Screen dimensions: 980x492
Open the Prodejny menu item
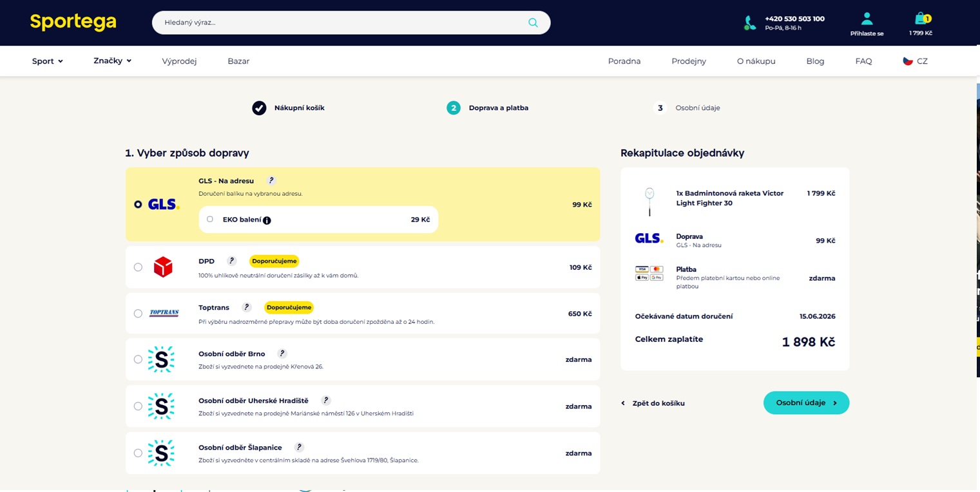tap(689, 61)
